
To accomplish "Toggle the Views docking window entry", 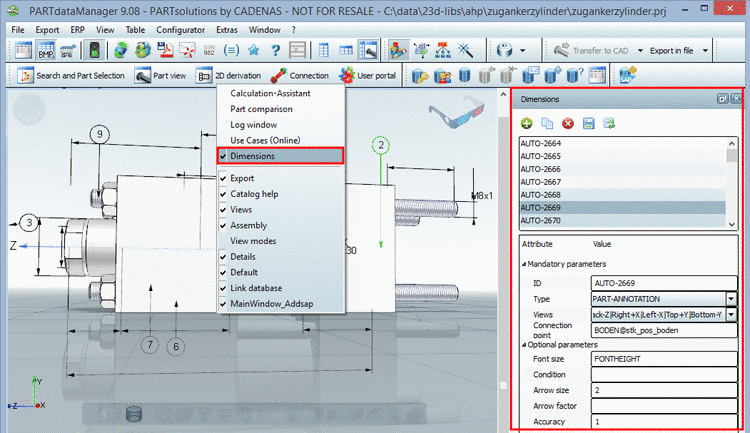I will click(280, 210).
